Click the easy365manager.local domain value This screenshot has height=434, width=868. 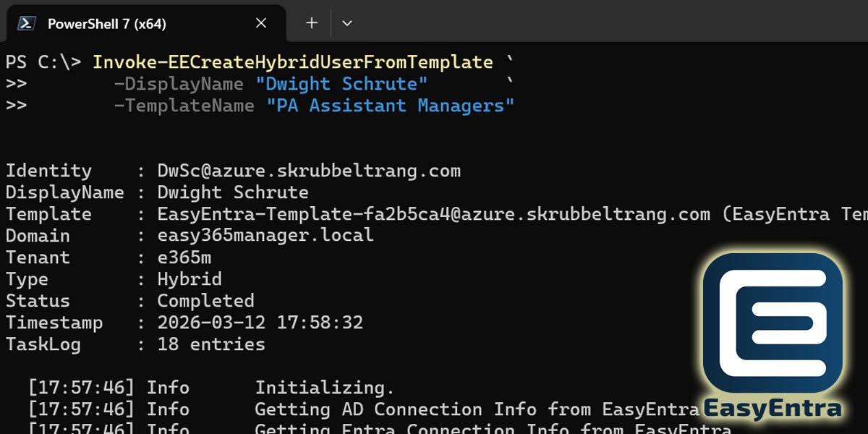(x=265, y=236)
